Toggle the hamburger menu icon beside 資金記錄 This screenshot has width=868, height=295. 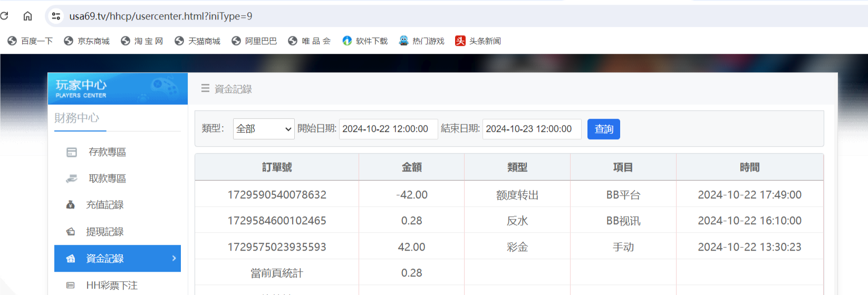pos(205,89)
